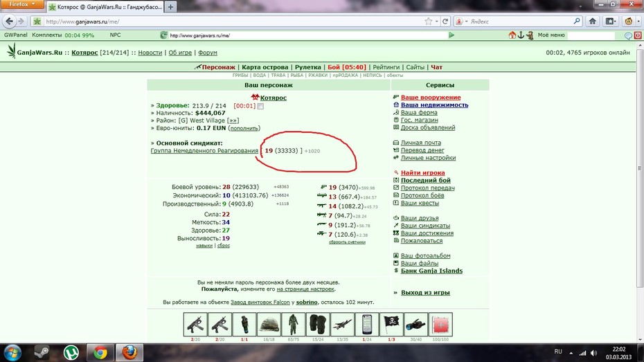Bookmark page with the star icon
The width and height of the screenshot is (644, 362).
click(429, 21)
